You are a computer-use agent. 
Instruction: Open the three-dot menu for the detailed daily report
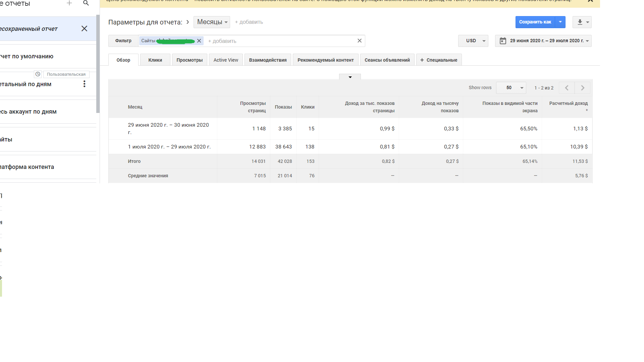tap(84, 84)
